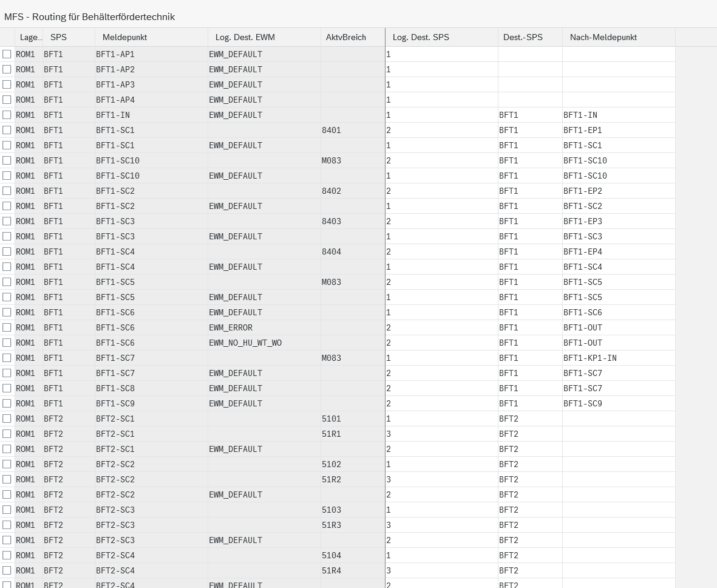This screenshot has height=588, width=717.
Task: Click the empty Nach-Meldepunkt field for BFT2-SC2 5102
Action: click(619, 464)
